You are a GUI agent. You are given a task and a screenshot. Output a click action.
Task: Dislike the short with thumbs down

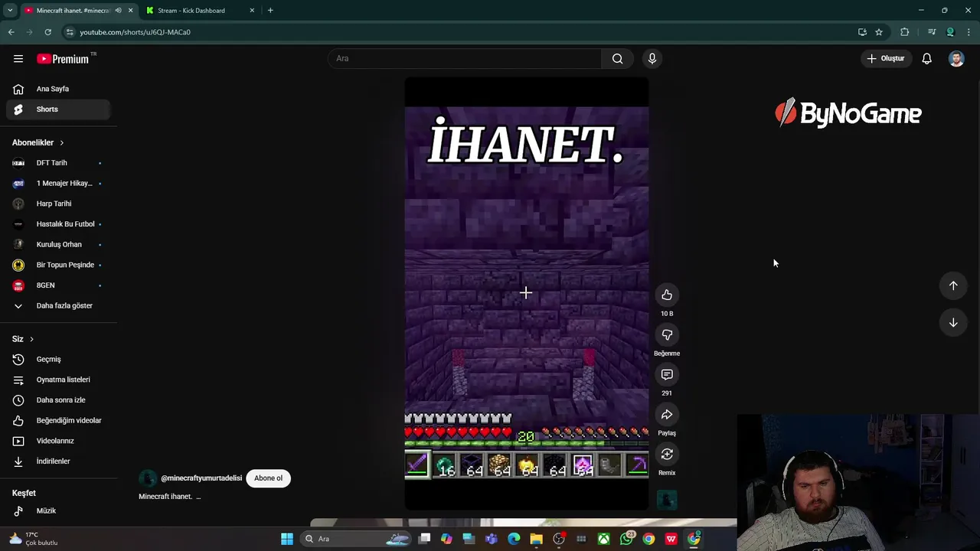coord(667,334)
